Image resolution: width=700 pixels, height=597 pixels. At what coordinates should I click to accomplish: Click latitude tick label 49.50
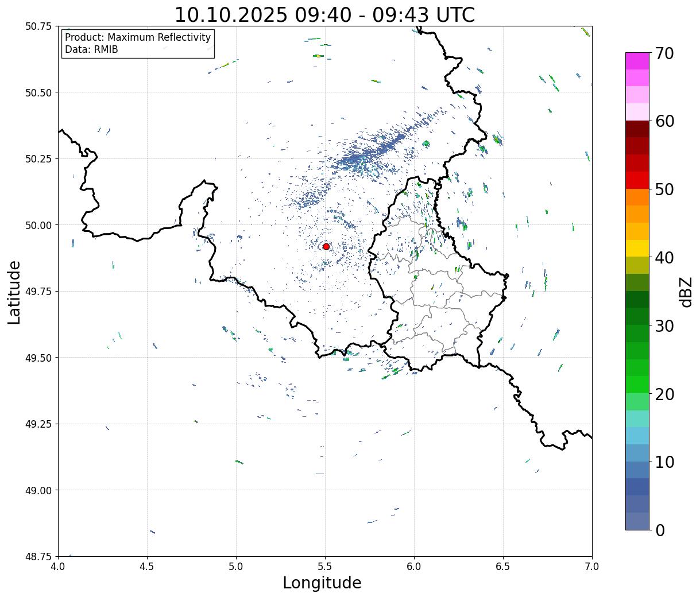pos(38,358)
